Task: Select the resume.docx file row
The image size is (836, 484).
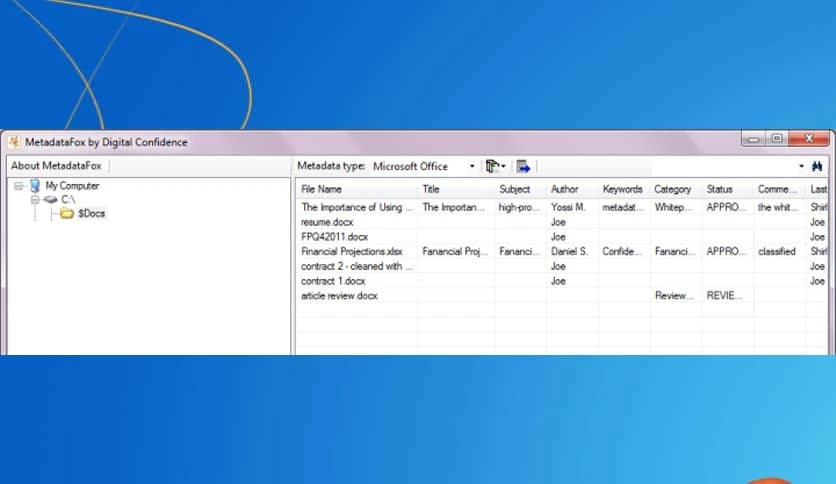Action: coord(325,222)
